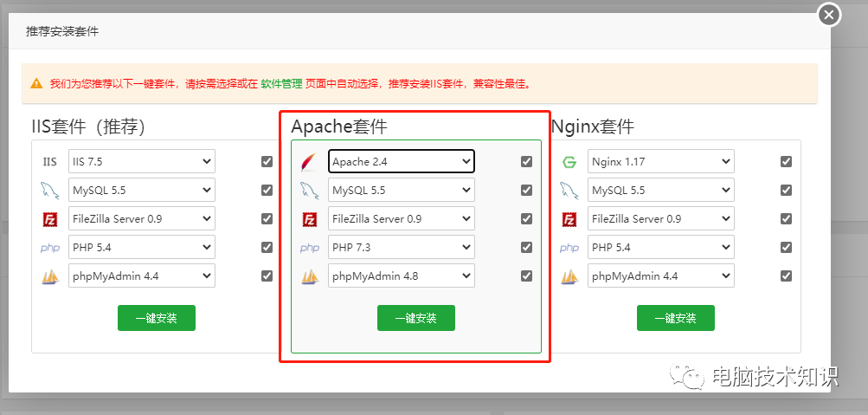
Task: Uncheck FileZilla Server in IIS suite
Action: pyautogui.click(x=267, y=218)
